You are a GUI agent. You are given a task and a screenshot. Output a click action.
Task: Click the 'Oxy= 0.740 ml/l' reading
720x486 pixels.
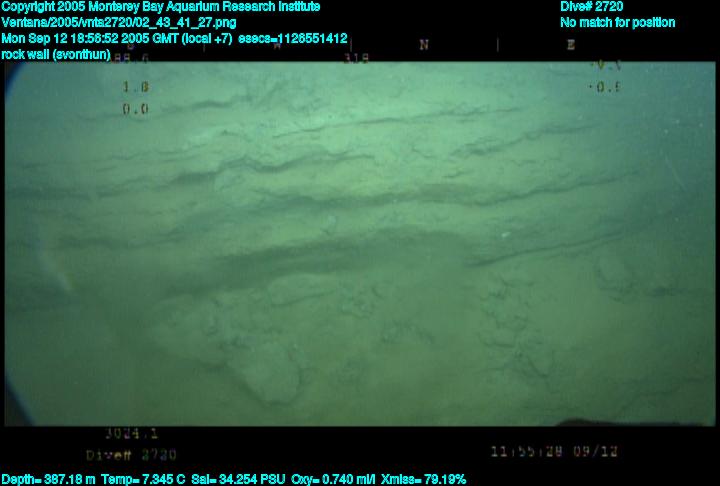tap(333, 480)
